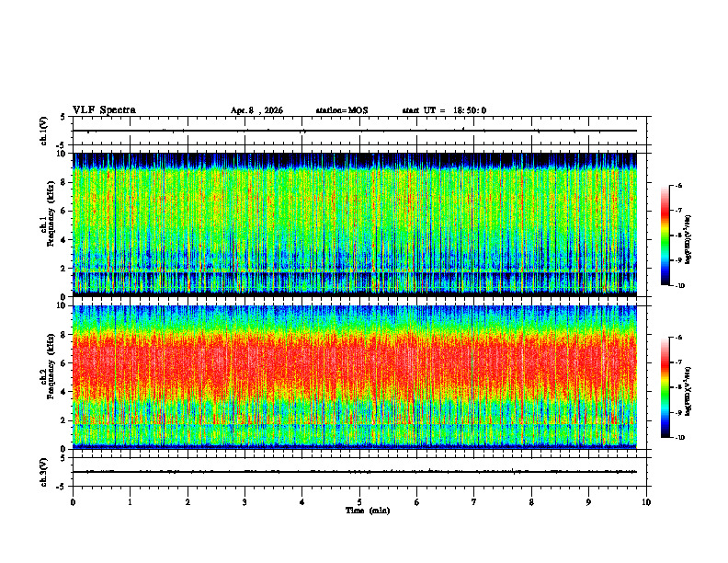Click the "start UT = 18:50: 0" text
This screenshot has width=728, height=563.
(444, 110)
